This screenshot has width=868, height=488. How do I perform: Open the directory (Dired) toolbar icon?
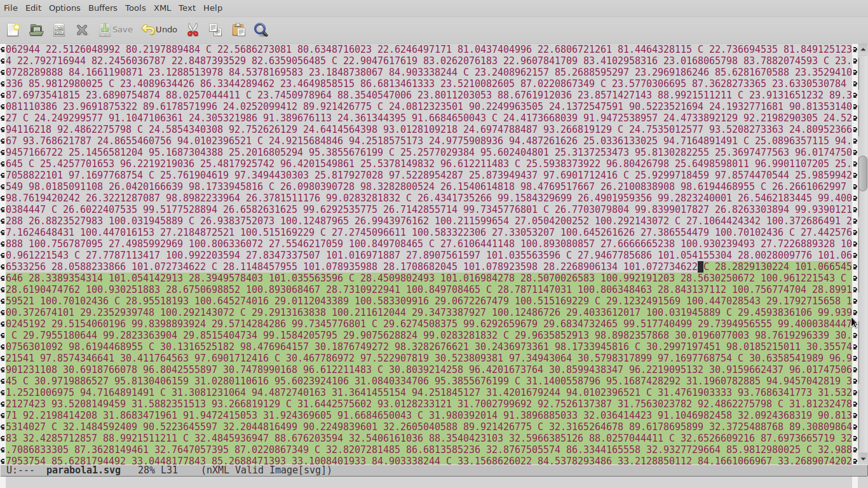click(x=59, y=30)
